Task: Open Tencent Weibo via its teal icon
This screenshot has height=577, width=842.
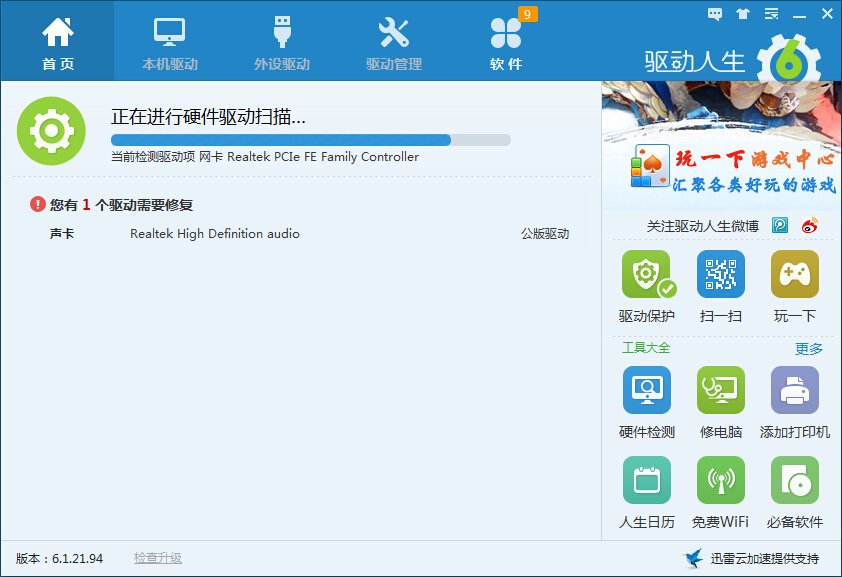Action: (780, 225)
